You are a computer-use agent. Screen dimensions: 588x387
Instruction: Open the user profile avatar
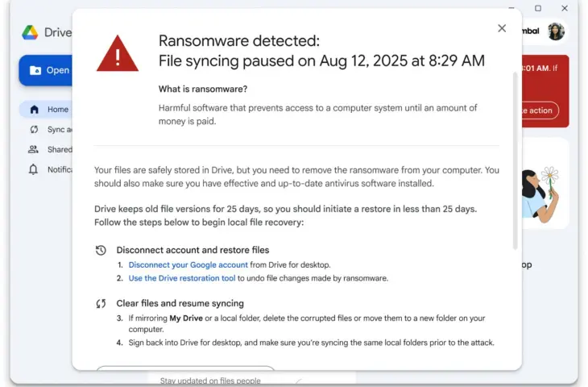click(556, 31)
